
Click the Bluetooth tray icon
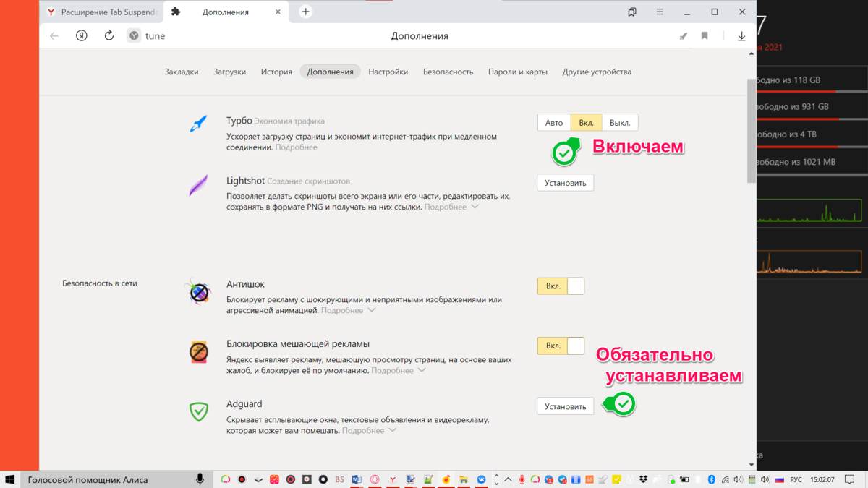point(711,479)
